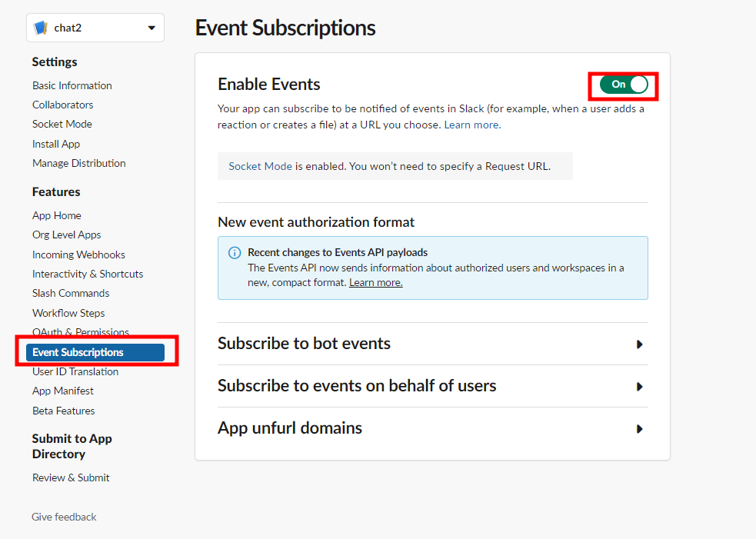The height and width of the screenshot is (539, 756).
Task: Click the Give feedback link
Action: 64,517
